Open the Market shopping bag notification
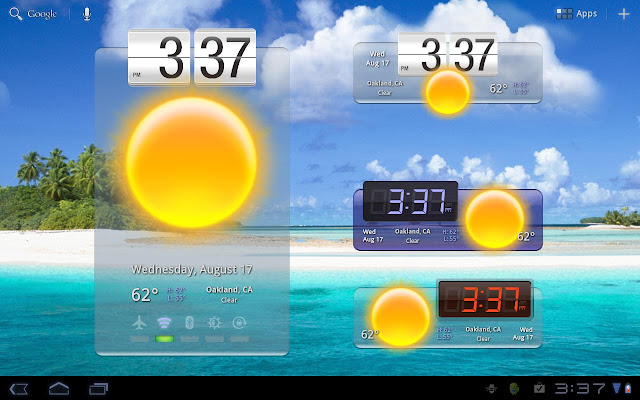 pyautogui.click(x=540, y=389)
